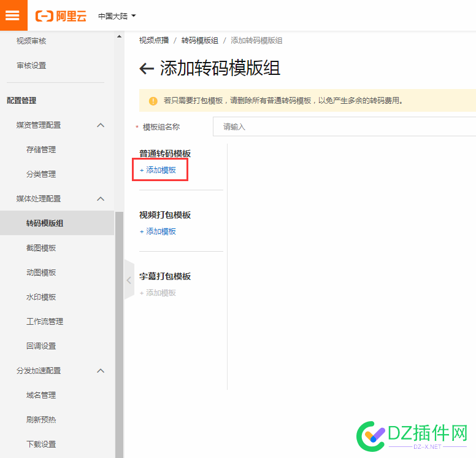Image resolution: width=476 pixels, height=458 pixels.
Task: Open the 中国大陆 region dropdown
Action: coord(117,16)
